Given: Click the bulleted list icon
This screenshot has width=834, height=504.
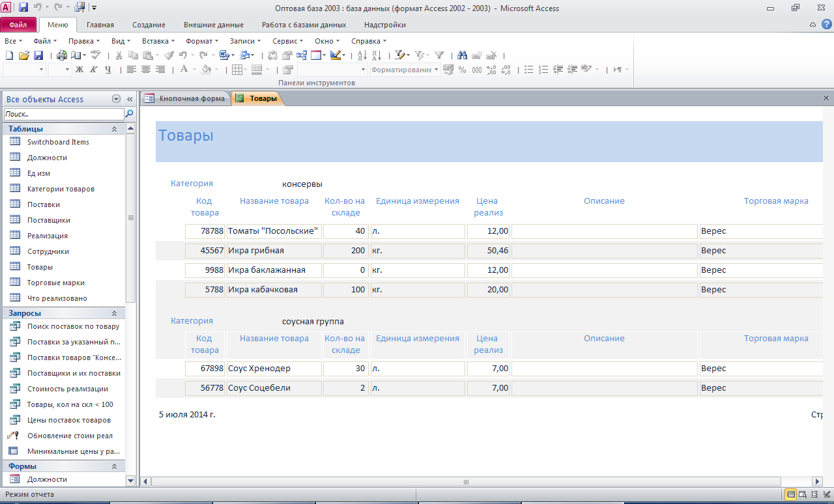Looking at the screenshot, I should click(528, 70).
